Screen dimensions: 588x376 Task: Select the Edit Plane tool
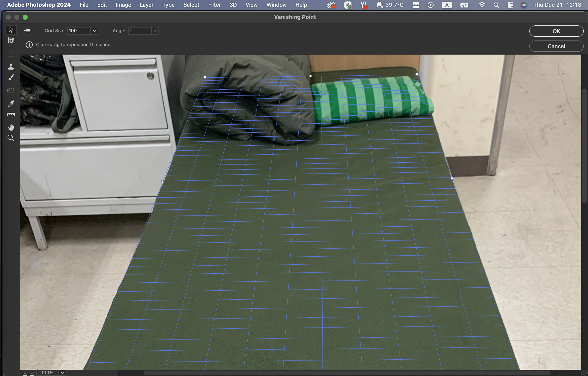click(x=11, y=30)
